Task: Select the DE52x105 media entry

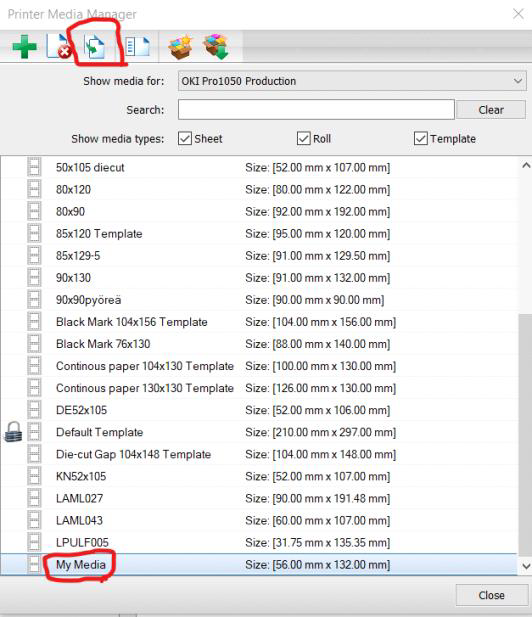Action: coord(259,410)
